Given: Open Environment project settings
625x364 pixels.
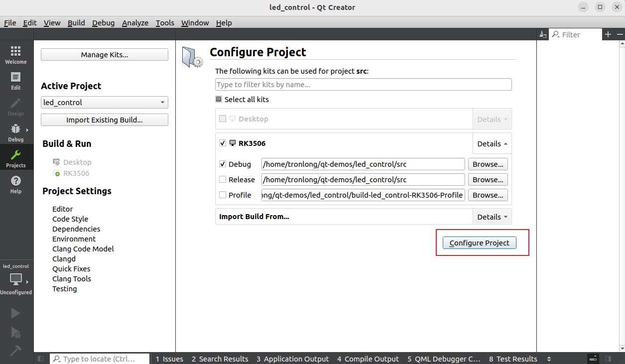Looking at the screenshot, I should 74,239.
